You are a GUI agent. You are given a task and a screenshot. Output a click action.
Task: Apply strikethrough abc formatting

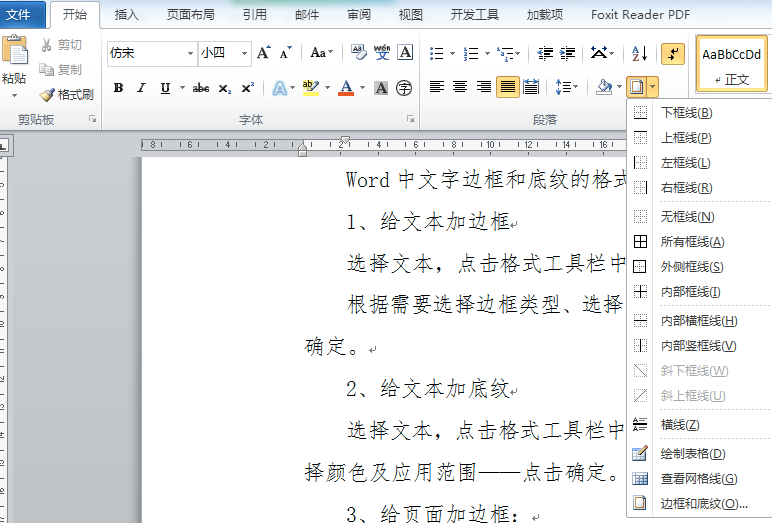[x=200, y=88]
